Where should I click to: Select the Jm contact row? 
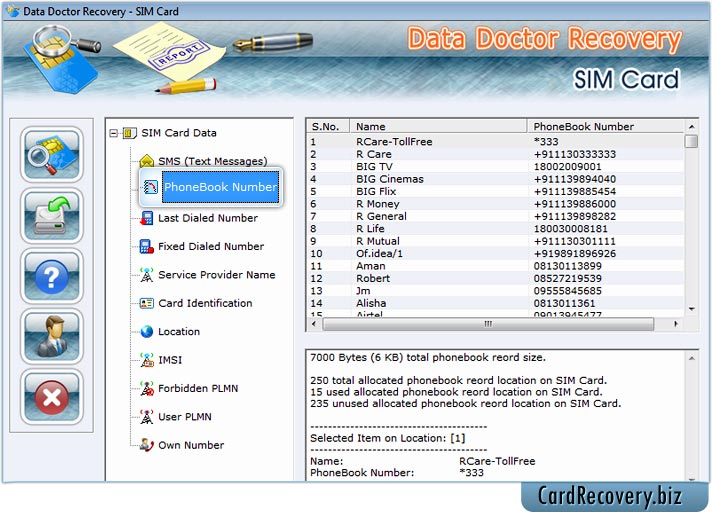point(496,290)
